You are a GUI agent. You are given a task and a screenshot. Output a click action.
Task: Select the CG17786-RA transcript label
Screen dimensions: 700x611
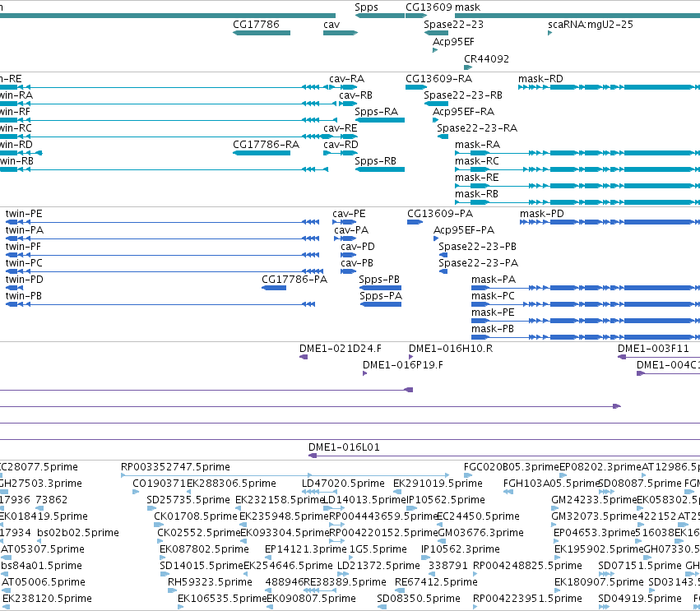(266, 145)
